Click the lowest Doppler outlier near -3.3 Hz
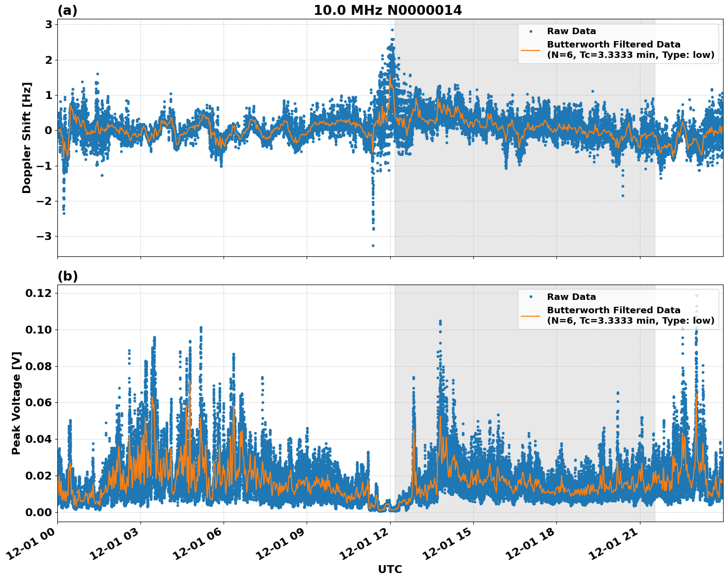 [372, 245]
